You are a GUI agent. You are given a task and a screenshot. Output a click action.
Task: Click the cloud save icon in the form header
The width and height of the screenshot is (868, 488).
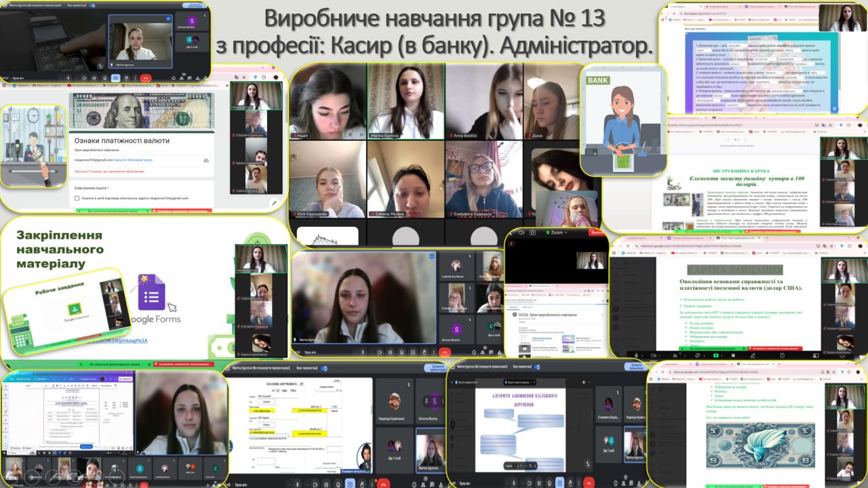206,161
